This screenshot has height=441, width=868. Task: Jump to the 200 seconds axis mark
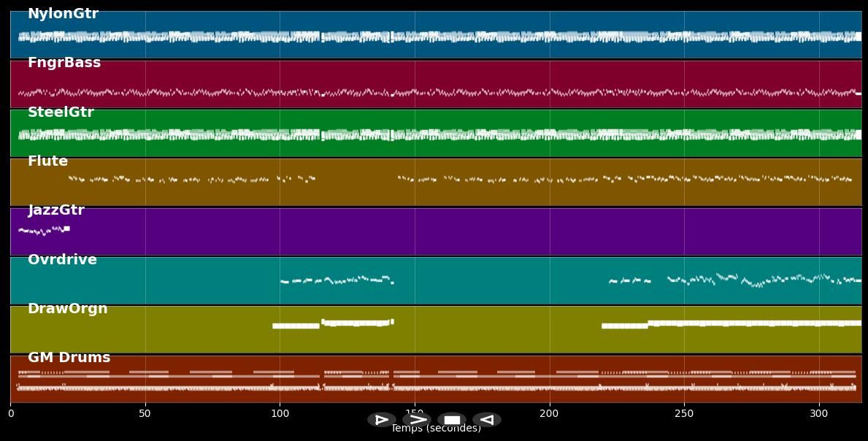pyautogui.click(x=549, y=414)
